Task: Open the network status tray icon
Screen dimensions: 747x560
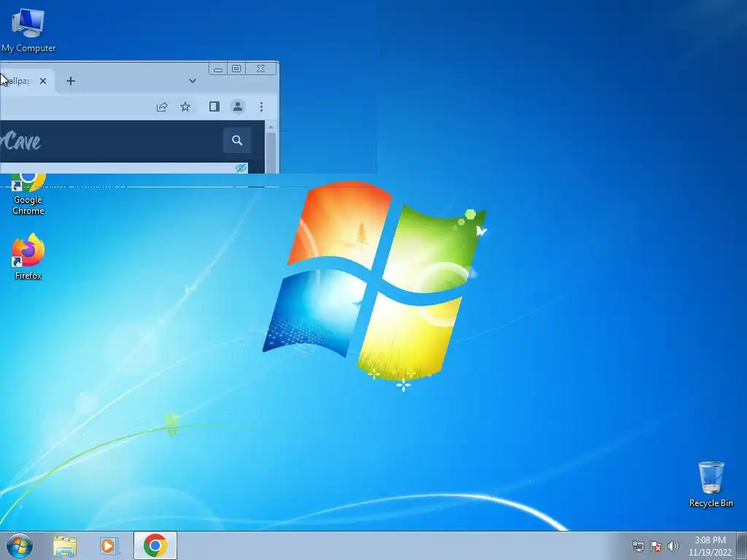Action: pyautogui.click(x=638, y=546)
